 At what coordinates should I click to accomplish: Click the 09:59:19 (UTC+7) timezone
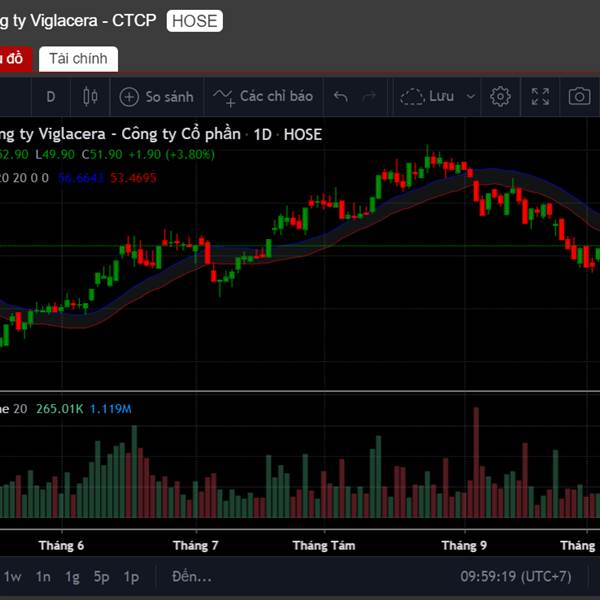point(515,576)
